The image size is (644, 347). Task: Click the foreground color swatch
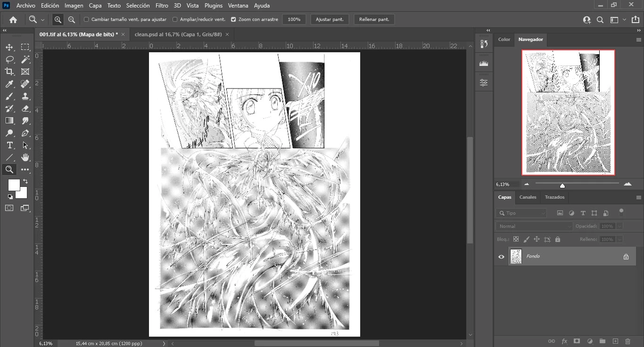[14, 185]
